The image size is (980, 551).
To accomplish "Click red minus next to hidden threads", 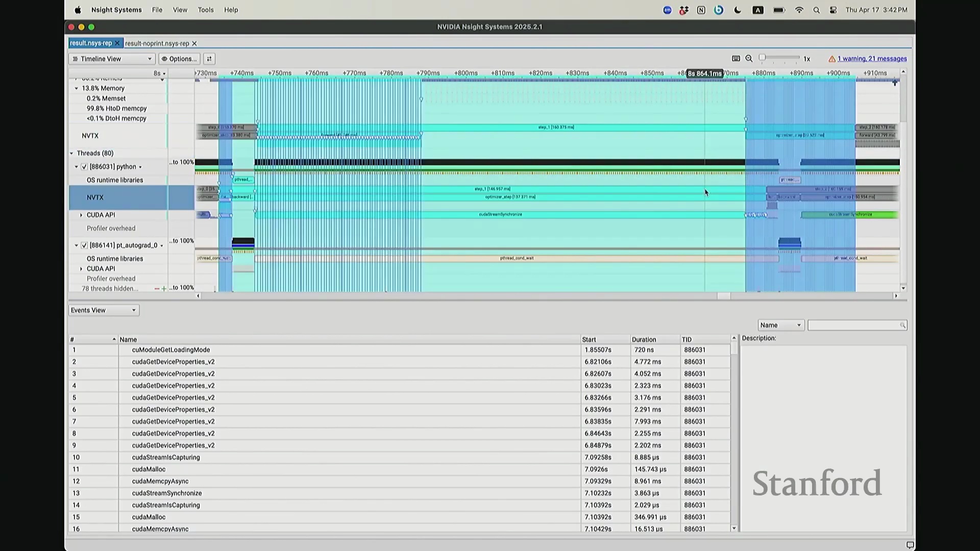I will pos(157,289).
